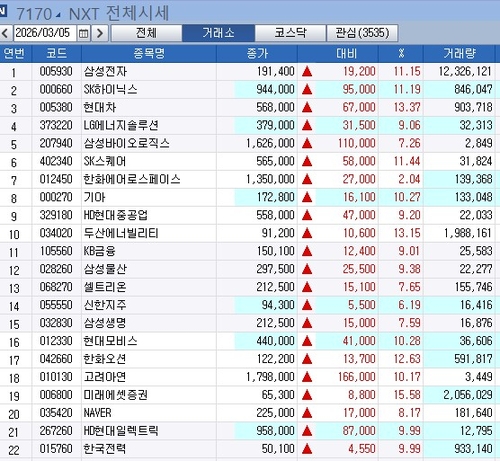Click the up-arrow indicator in 한국전력 row

click(307, 449)
